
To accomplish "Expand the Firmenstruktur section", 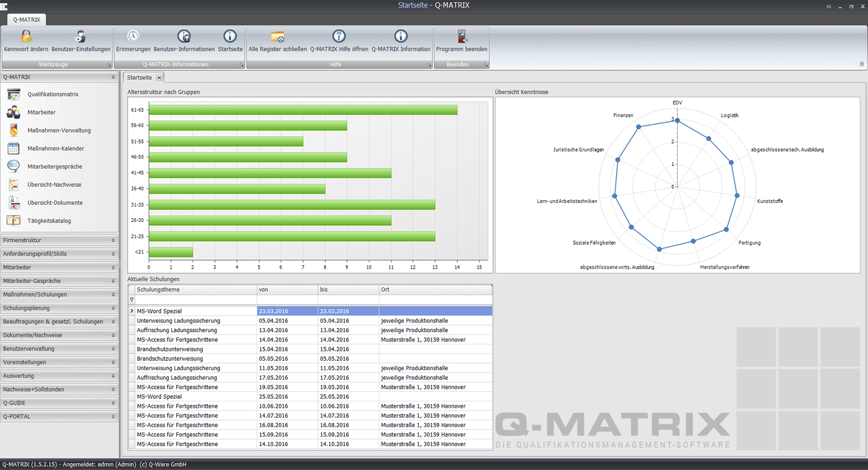I will coord(59,240).
